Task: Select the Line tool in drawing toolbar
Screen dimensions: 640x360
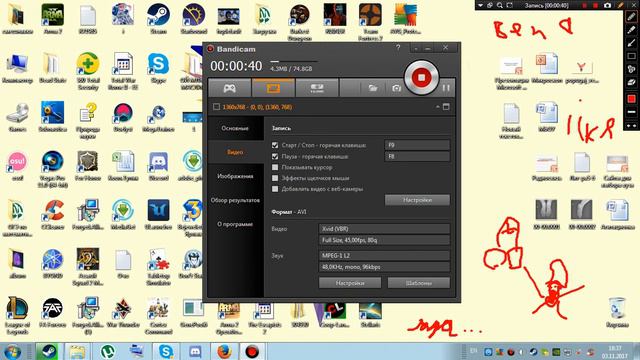Action: click(x=631, y=43)
